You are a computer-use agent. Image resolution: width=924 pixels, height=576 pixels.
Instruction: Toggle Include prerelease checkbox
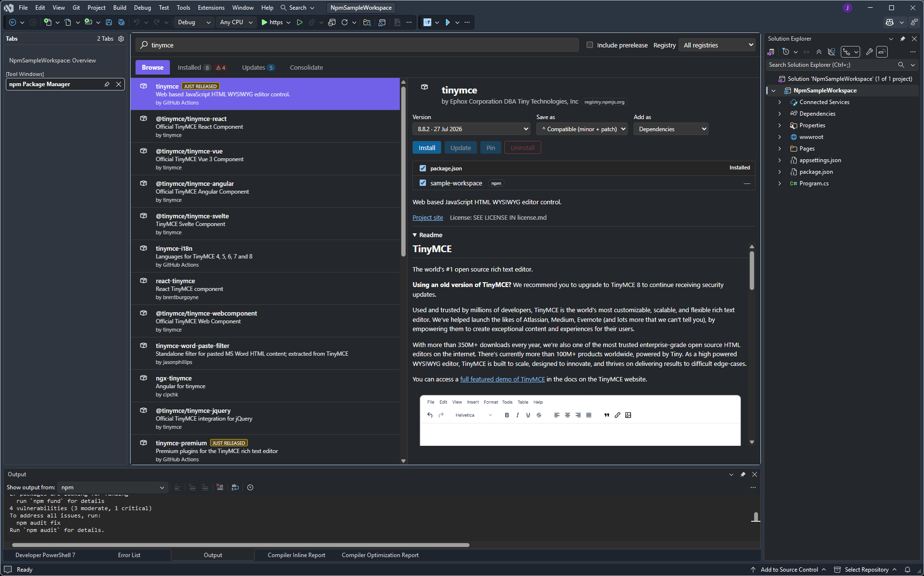click(590, 45)
